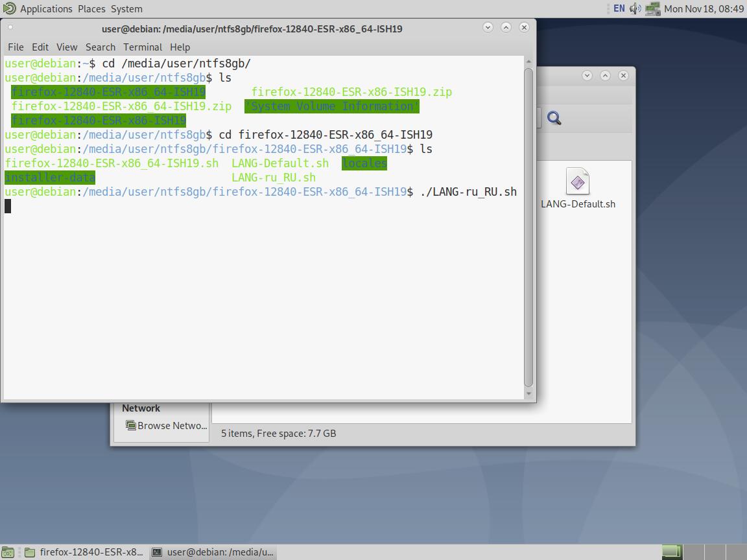Open the MATE Applications menu
The height and width of the screenshot is (560, 747).
[46, 8]
